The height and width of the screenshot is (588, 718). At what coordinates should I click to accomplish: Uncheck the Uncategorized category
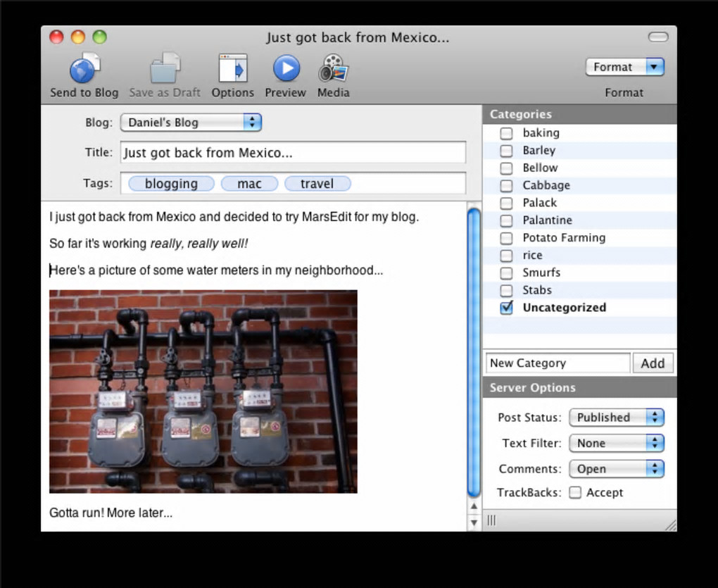(x=506, y=308)
